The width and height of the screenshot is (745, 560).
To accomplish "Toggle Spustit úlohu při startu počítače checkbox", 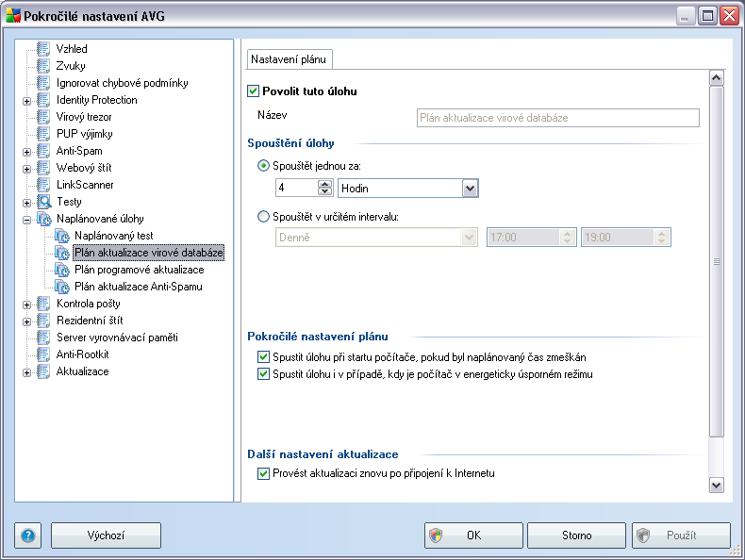I will (263, 357).
